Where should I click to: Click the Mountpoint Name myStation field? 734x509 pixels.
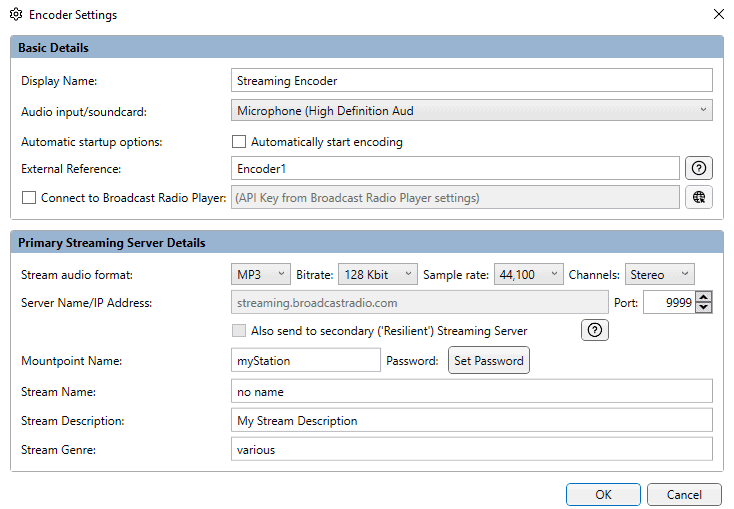[x=306, y=361]
